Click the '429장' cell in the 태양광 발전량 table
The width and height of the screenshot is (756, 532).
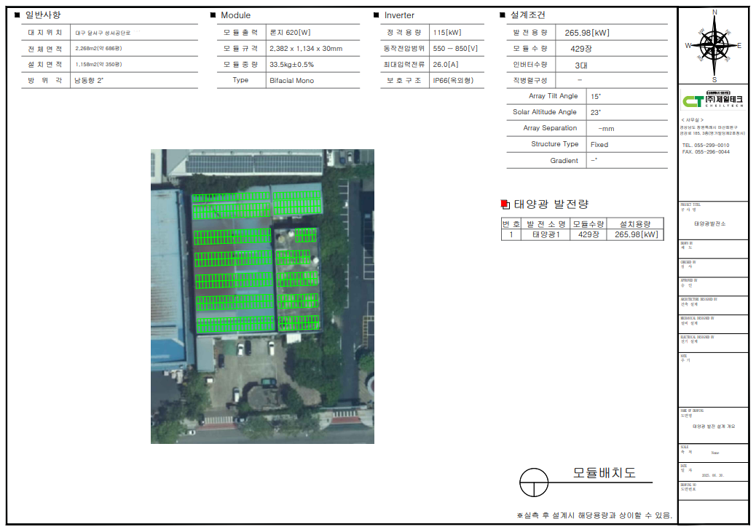(588, 234)
